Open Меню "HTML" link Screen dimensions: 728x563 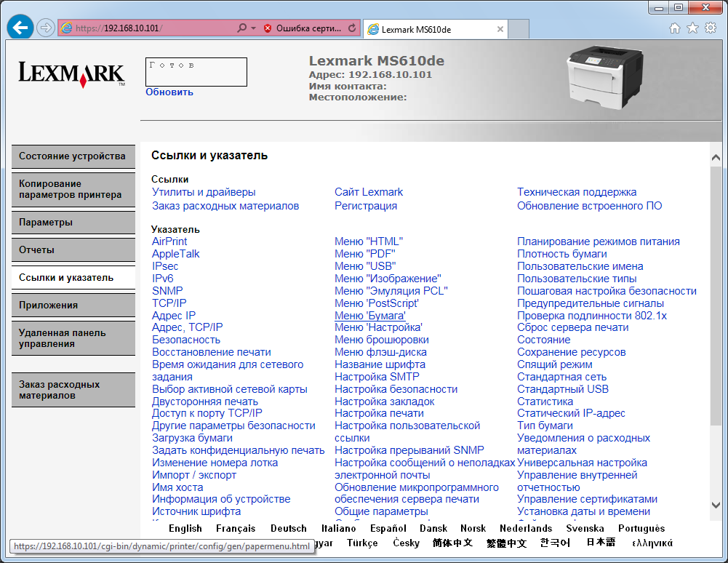click(369, 241)
